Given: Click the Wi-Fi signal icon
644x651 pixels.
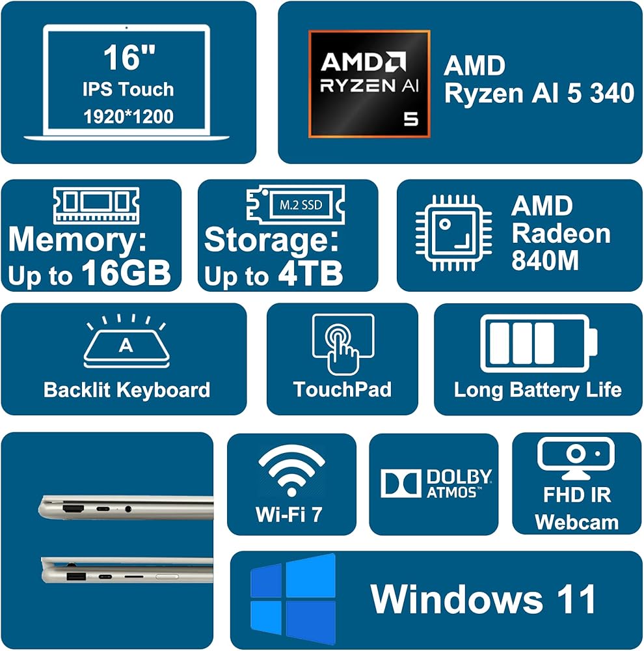Looking at the screenshot, I should pyautogui.click(x=291, y=471).
